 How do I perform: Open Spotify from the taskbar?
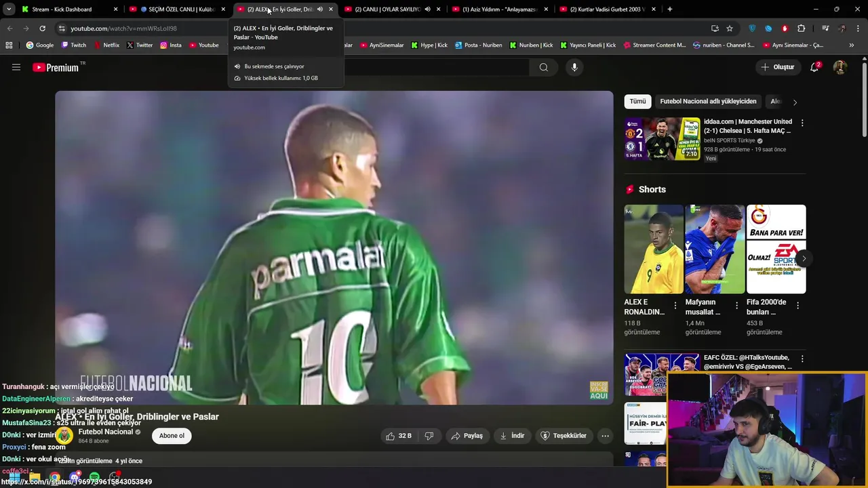tap(94, 477)
